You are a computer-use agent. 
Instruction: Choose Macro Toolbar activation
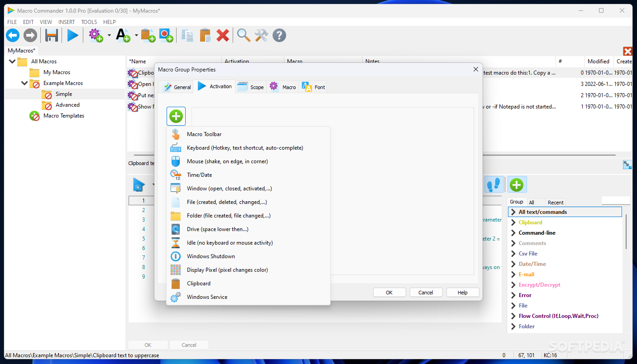pos(248,134)
